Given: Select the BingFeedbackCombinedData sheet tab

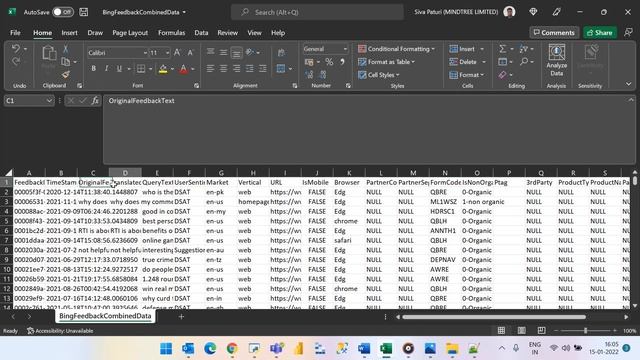Looking at the screenshot, I should point(105,316).
